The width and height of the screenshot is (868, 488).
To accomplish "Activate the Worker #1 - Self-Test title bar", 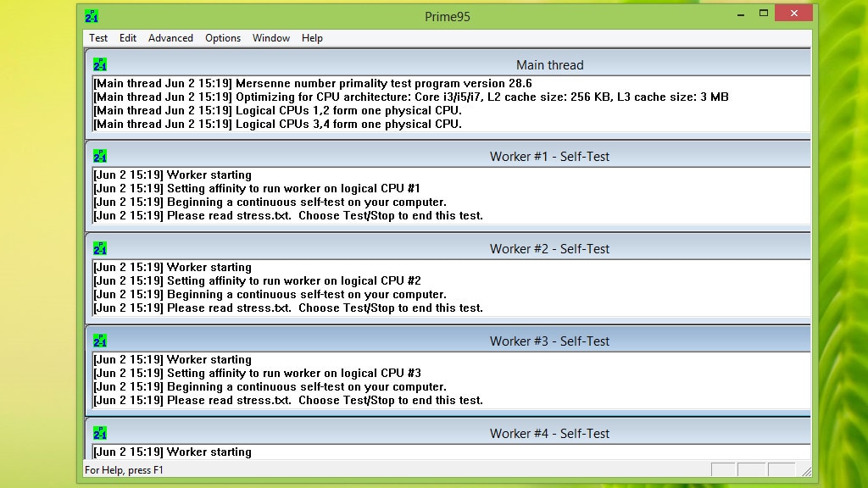I will pyautogui.click(x=448, y=157).
